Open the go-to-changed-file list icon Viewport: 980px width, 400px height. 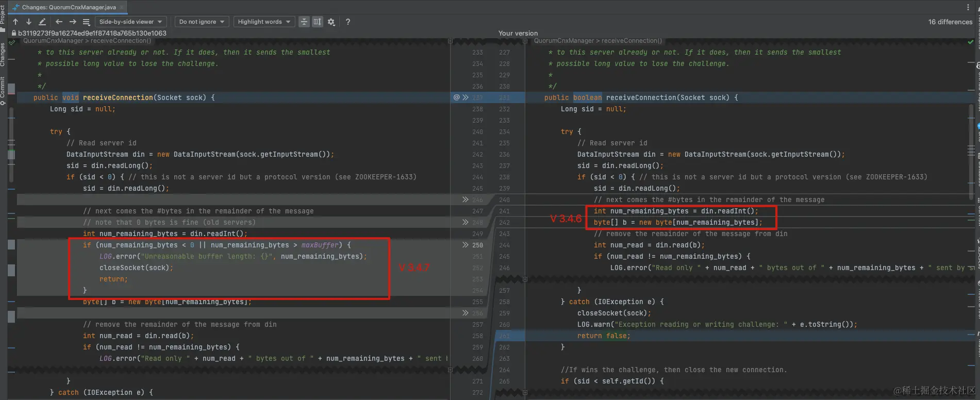pos(86,22)
